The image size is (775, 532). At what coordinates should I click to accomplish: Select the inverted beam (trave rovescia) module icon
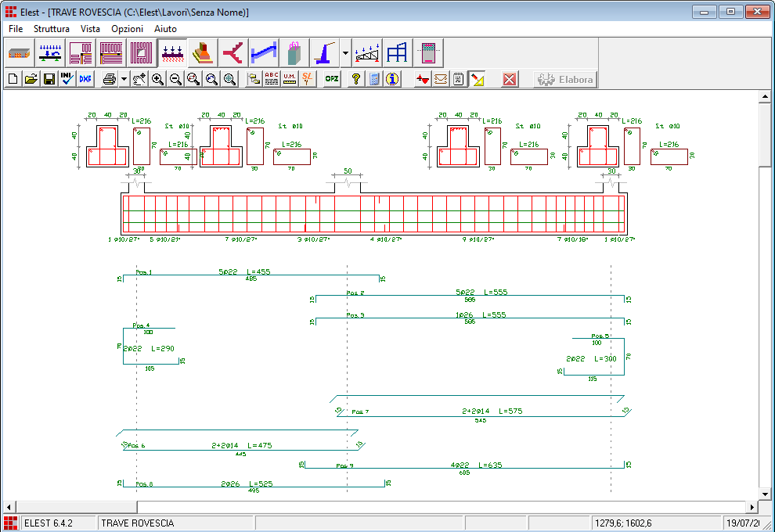point(172,52)
